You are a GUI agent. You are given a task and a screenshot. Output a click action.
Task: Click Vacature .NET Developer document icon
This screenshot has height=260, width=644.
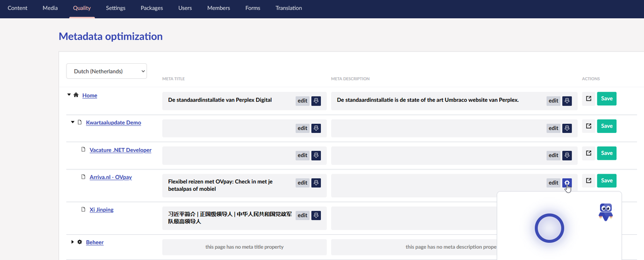pyautogui.click(x=83, y=150)
